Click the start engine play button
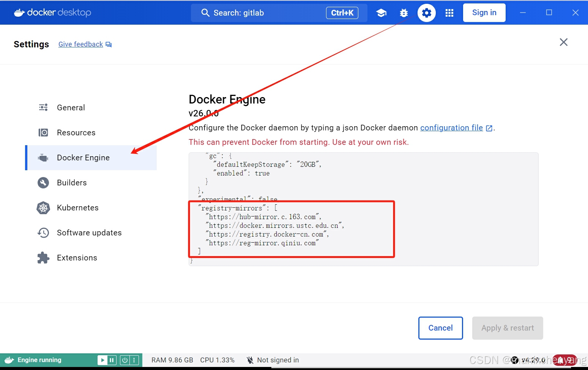588x370 pixels. point(102,360)
